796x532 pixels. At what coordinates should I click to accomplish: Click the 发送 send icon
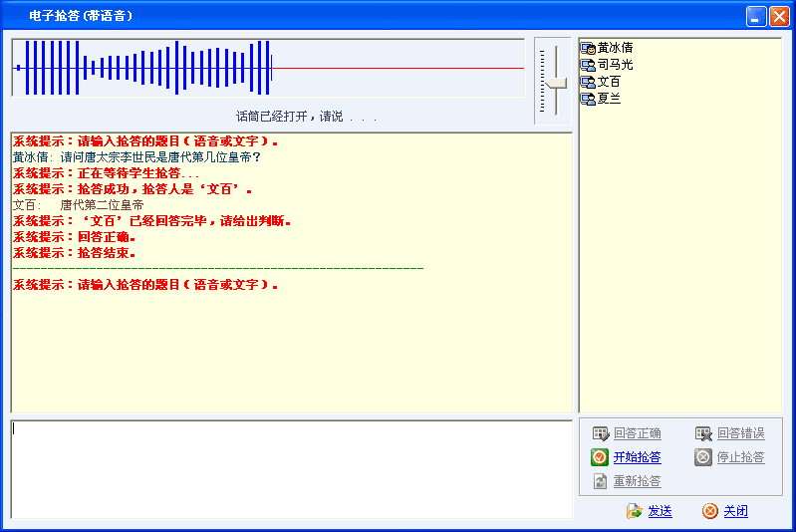tap(635, 511)
